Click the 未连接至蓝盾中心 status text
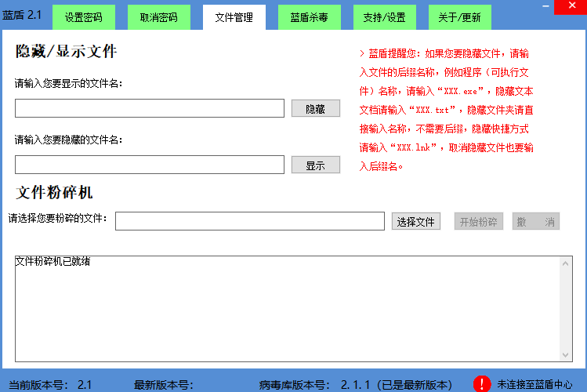587x392 pixels. [534, 384]
